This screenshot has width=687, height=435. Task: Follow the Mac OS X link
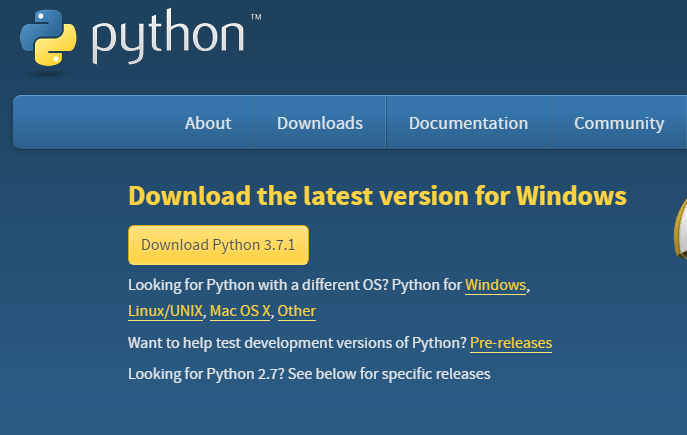tap(240, 311)
